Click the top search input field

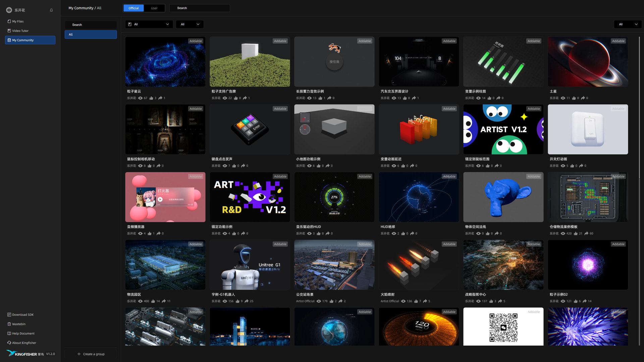tap(200, 8)
